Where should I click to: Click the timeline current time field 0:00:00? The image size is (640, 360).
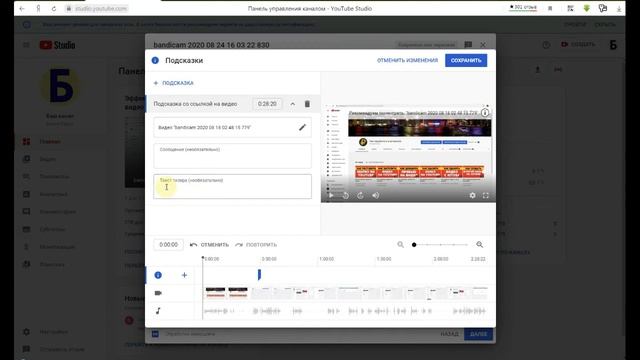[168, 244]
